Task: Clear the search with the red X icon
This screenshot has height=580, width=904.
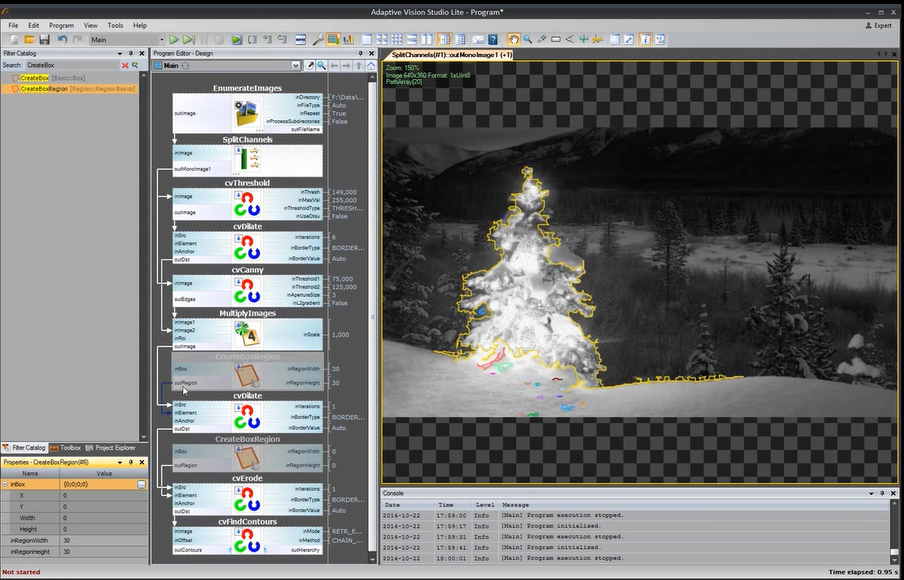Action: (x=125, y=65)
